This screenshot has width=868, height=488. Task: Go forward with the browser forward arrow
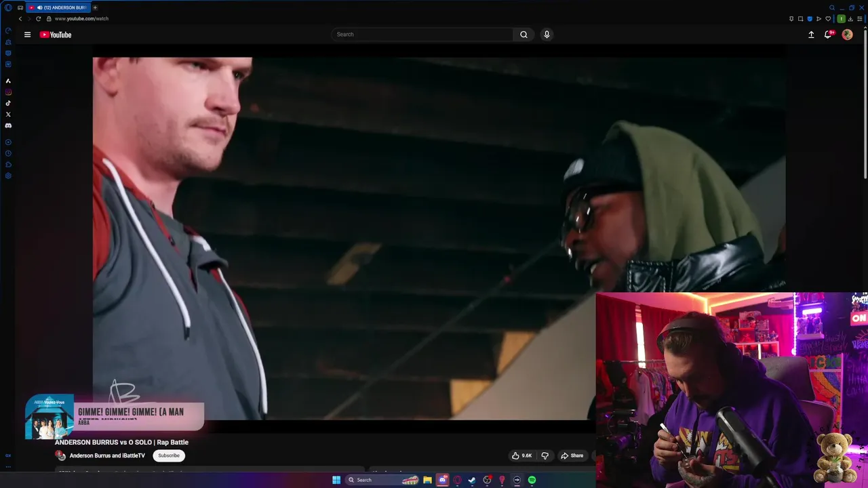tap(29, 18)
